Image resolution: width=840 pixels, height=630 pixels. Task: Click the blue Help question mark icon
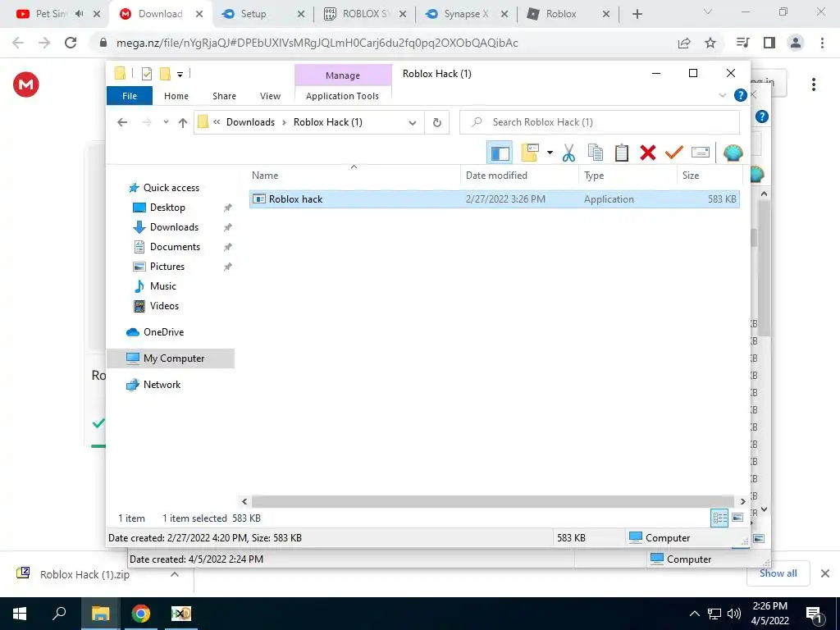point(741,95)
